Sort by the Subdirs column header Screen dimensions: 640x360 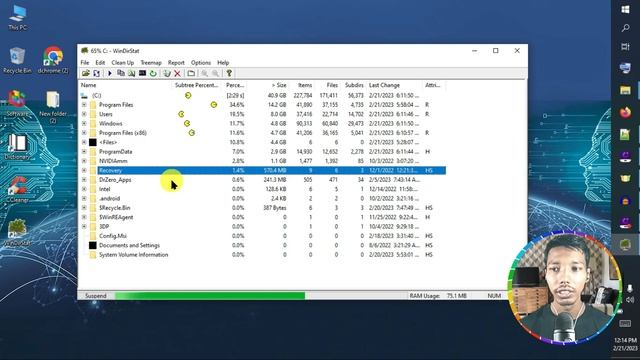[x=353, y=85]
